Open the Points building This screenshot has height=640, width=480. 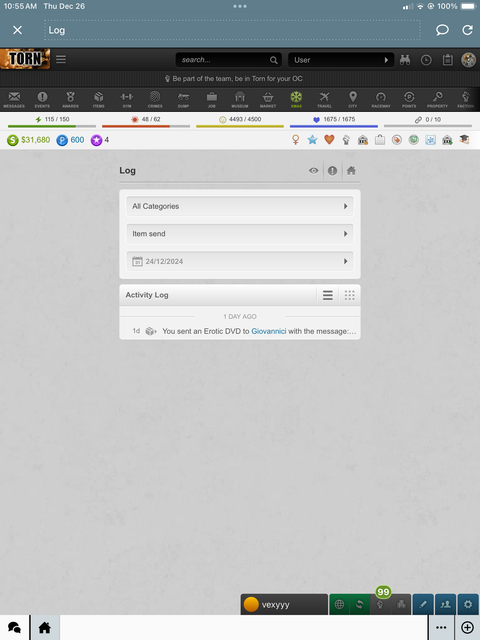pos(409,99)
